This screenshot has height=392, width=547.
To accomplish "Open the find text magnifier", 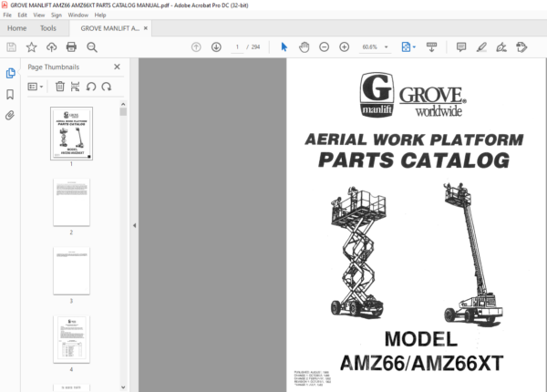I will pos(92,47).
